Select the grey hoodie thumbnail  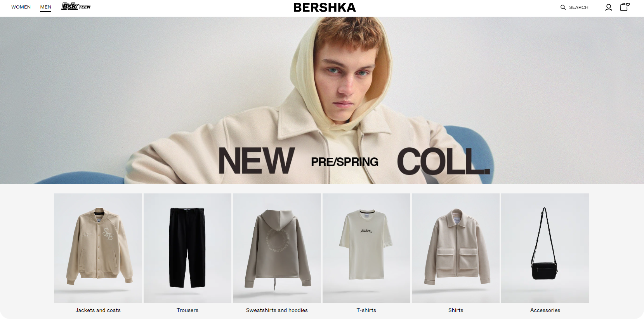[x=277, y=248]
